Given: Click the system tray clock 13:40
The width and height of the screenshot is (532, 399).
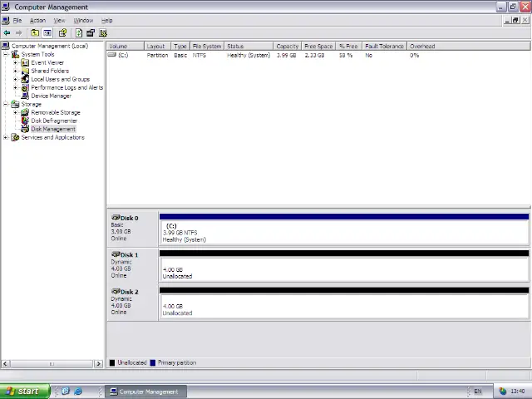Looking at the screenshot, I should (x=517, y=392).
